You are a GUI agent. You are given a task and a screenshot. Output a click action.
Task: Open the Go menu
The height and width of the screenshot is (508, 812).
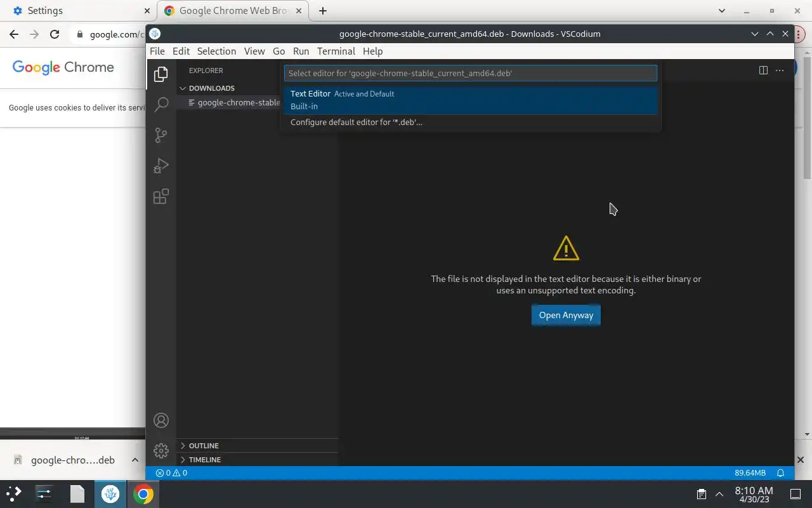pos(278,51)
